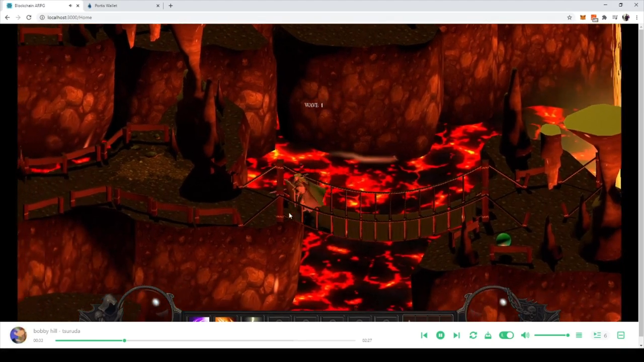Select the purple swirl skill slot
Screen dimensions: 644x362
(x=199, y=320)
